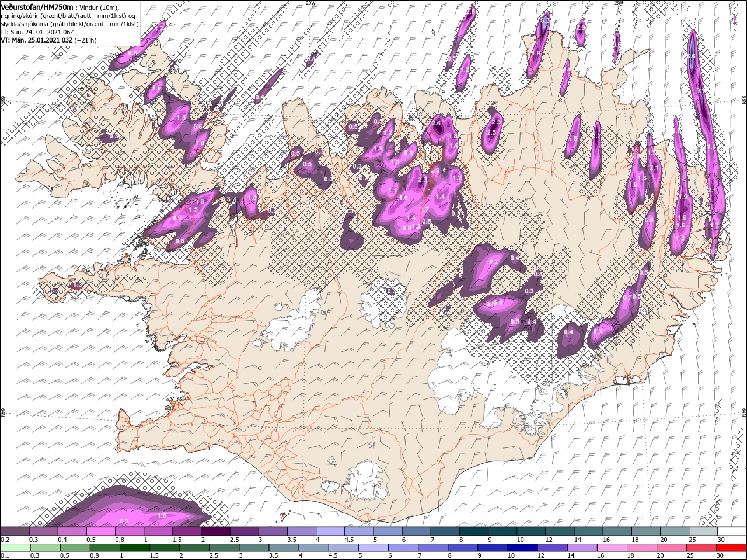The height and width of the screenshot is (560, 747).
Task: Click the 'VT: Mán. 25.01.2021 03Z' valid time
Action: coord(36,40)
